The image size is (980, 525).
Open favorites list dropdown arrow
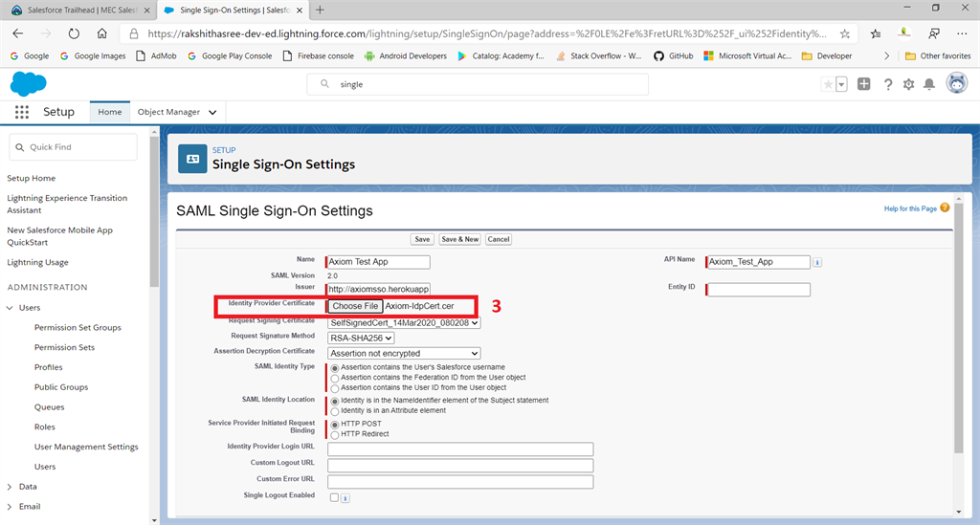coord(841,84)
